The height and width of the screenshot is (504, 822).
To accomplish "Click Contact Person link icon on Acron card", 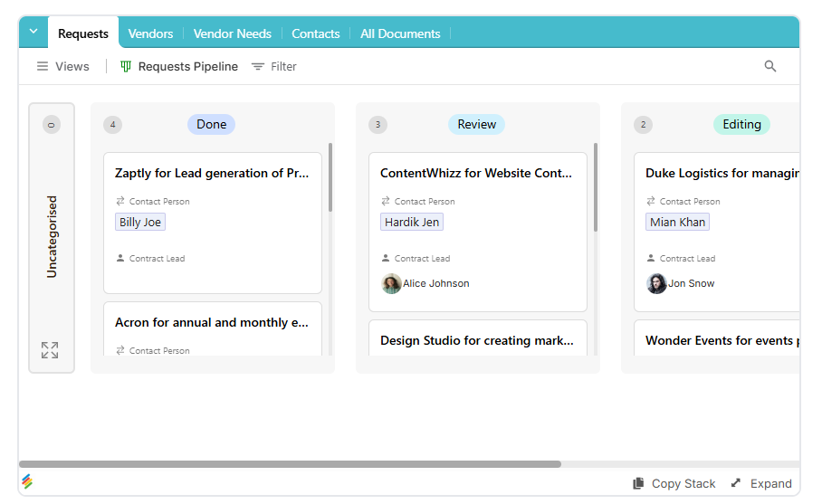I will click(x=120, y=350).
